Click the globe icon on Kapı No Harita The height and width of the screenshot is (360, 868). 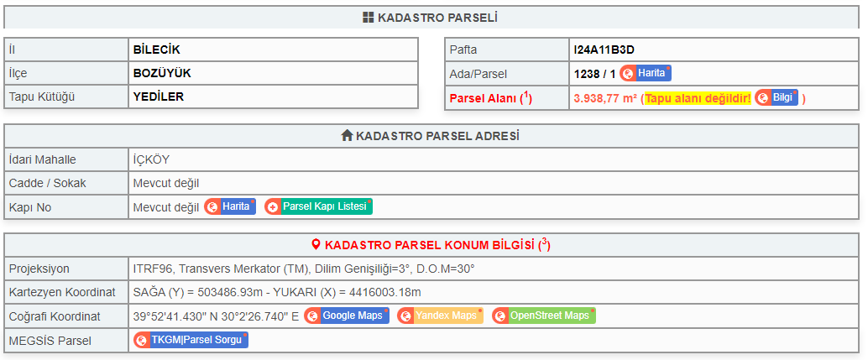pyautogui.click(x=212, y=206)
